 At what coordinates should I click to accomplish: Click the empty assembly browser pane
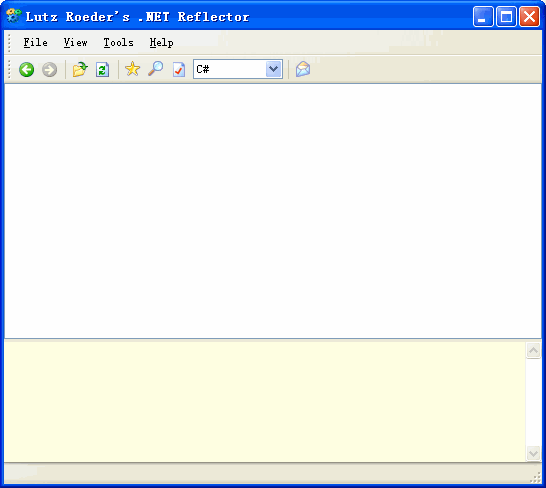click(273, 211)
